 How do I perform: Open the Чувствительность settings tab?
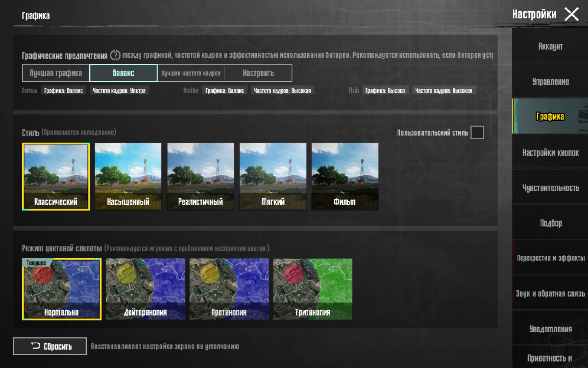click(550, 188)
